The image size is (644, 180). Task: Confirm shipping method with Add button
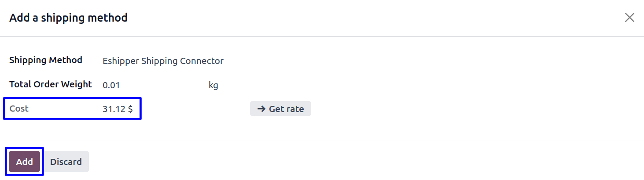[24, 162]
